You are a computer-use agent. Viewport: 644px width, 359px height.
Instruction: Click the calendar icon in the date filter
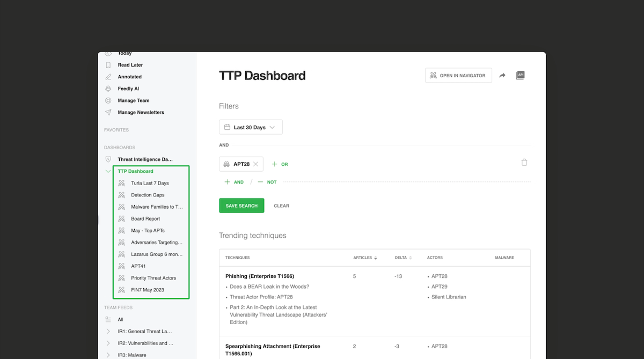coord(227,127)
